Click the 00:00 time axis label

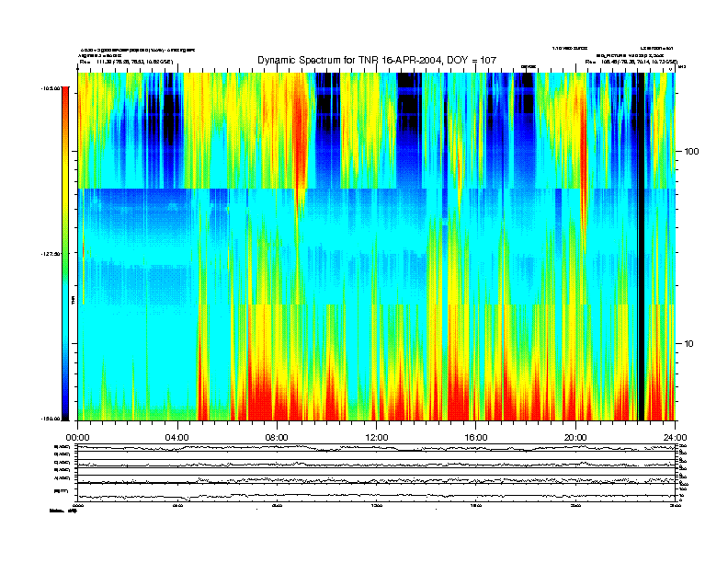tap(77, 438)
